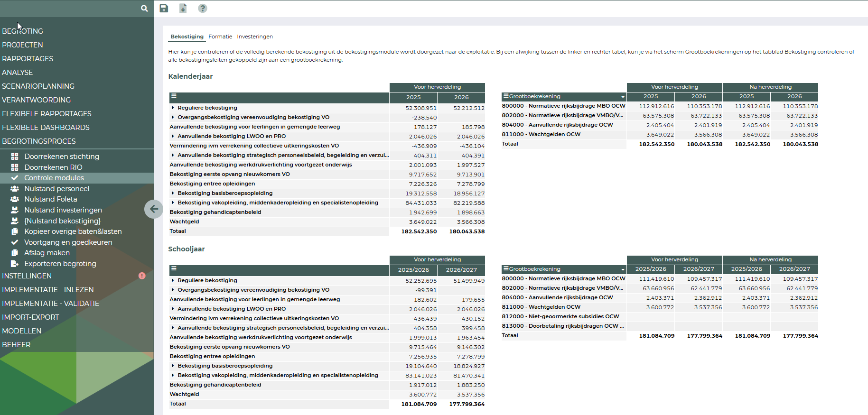Open IMPLEMENTATIE - VALIDATIE menu
The height and width of the screenshot is (415, 868).
click(51, 304)
